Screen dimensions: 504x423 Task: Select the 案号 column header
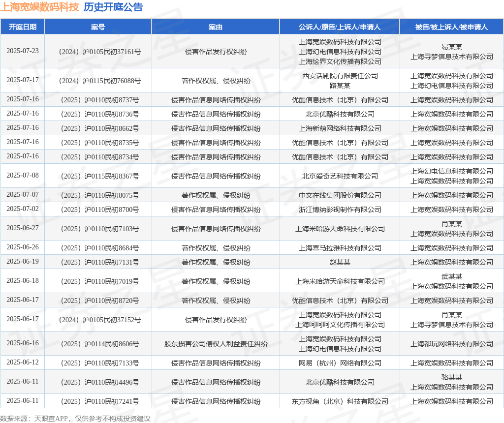[98, 27]
